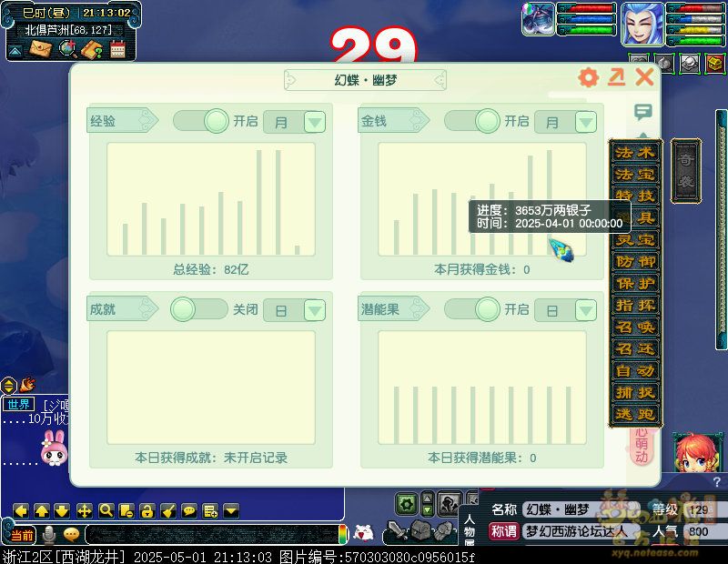
Task: Collapse the time and location panel arrow
Action: [x=15, y=50]
